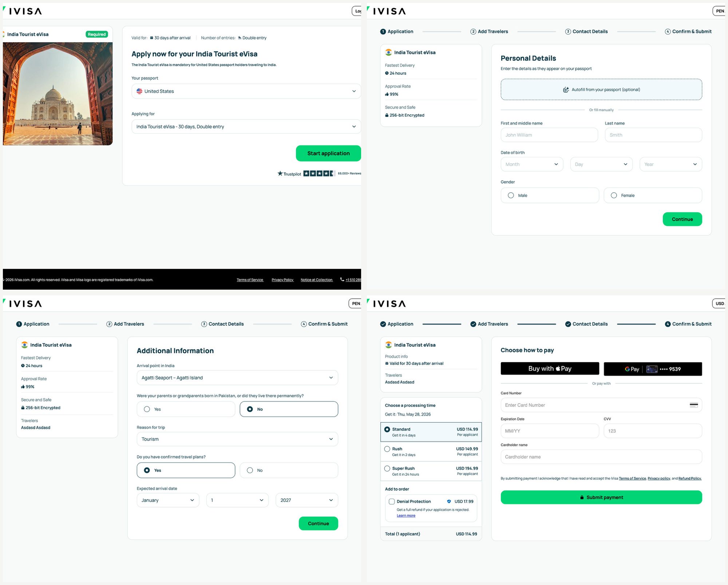728x585 pixels.
Task: Open the birth Year dropdown
Action: pyautogui.click(x=671, y=164)
